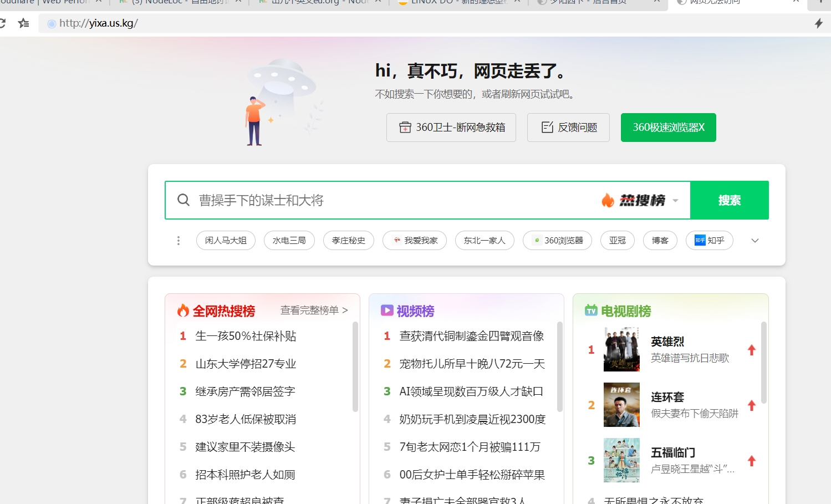Viewport: 831px width, 504px height.
Task: Open video 00后女护士单手轻松掰碎苹果
Action: click(x=472, y=475)
